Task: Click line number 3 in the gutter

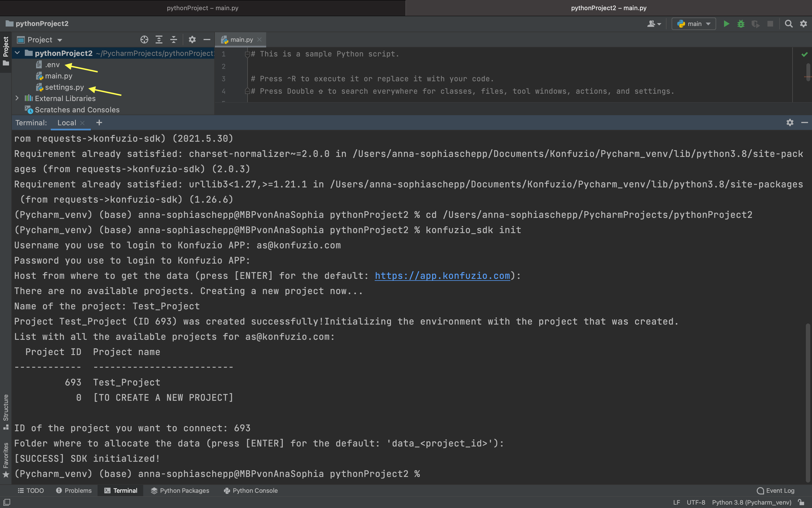Action: pyautogui.click(x=224, y=79)
